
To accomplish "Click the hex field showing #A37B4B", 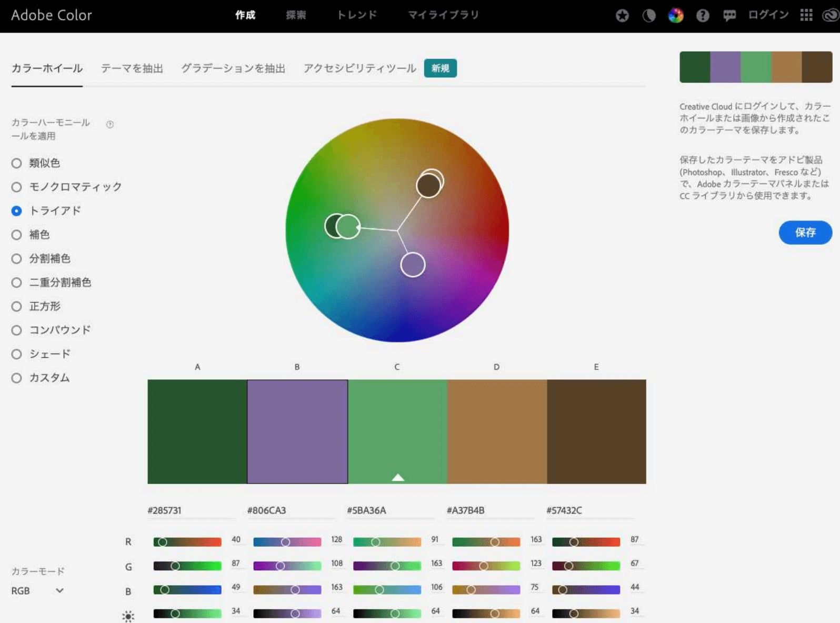I will [x=491, y=510].
